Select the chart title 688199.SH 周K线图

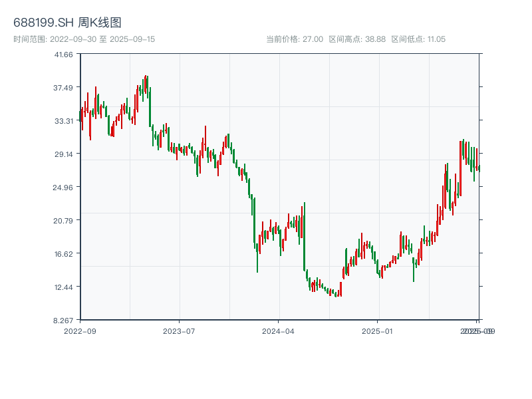point(67,23)
